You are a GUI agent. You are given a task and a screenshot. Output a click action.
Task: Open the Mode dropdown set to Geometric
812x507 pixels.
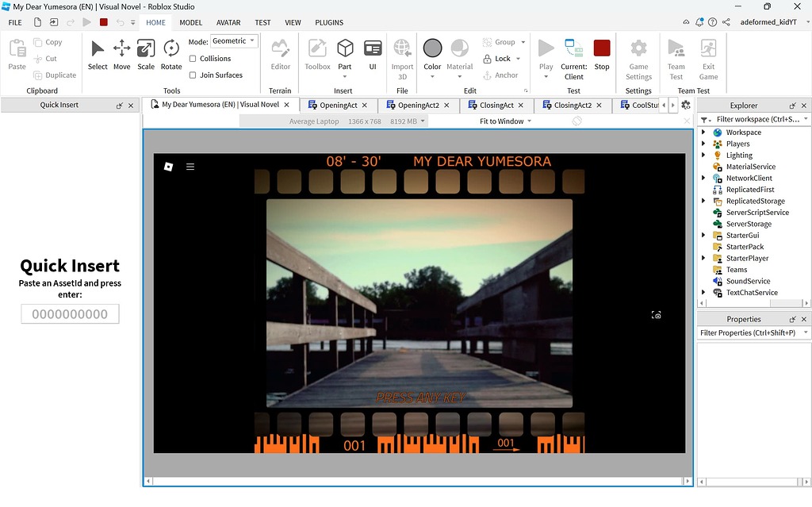234,40
